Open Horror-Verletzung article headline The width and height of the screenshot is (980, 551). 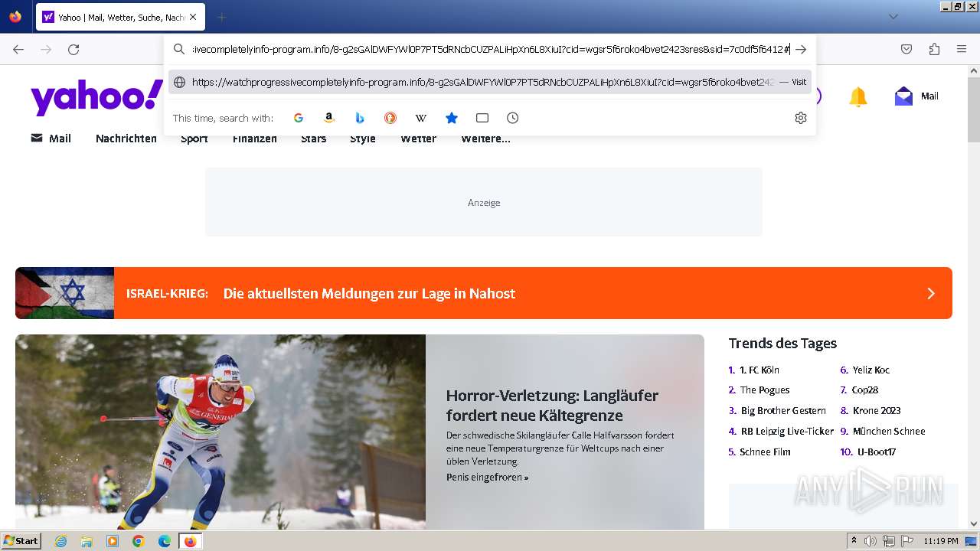[x=552, y=406]
